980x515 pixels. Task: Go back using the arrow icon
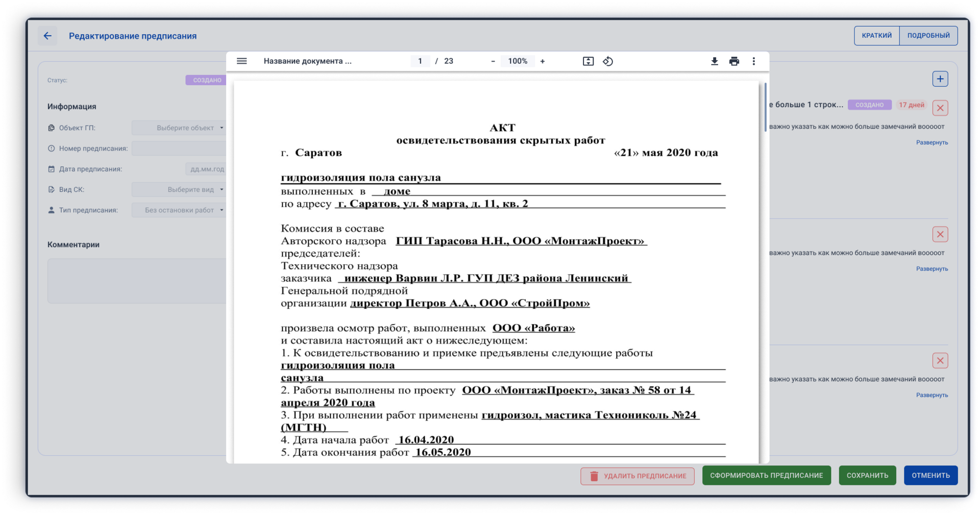point(47,36)
